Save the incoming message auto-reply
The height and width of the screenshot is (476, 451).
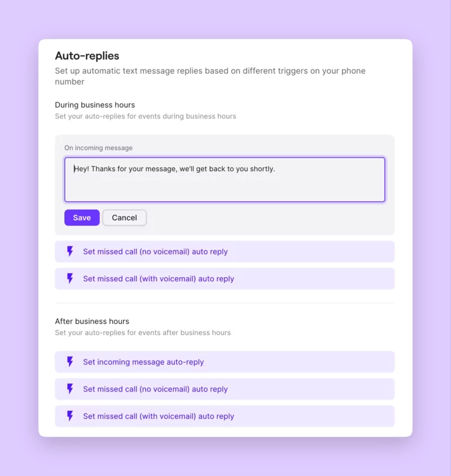(82, 218)
